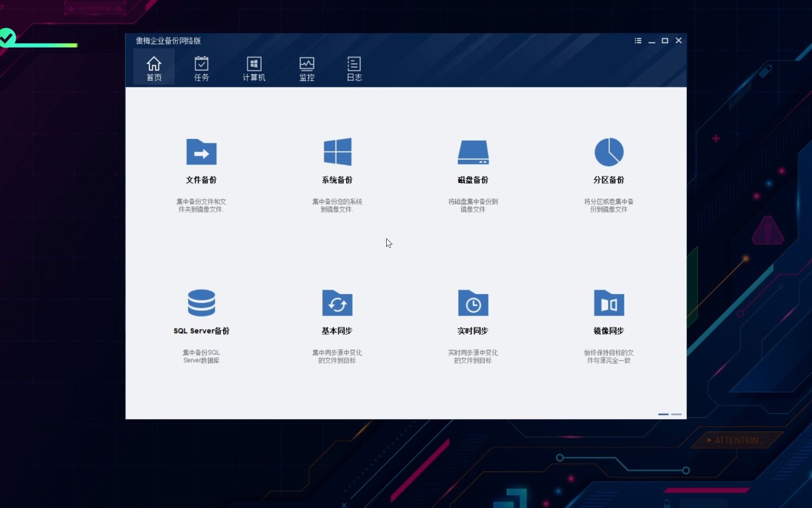This screenshot has width=812, height=508.
Task: Open the list menu in the title bar
Action: click(638, 40)
